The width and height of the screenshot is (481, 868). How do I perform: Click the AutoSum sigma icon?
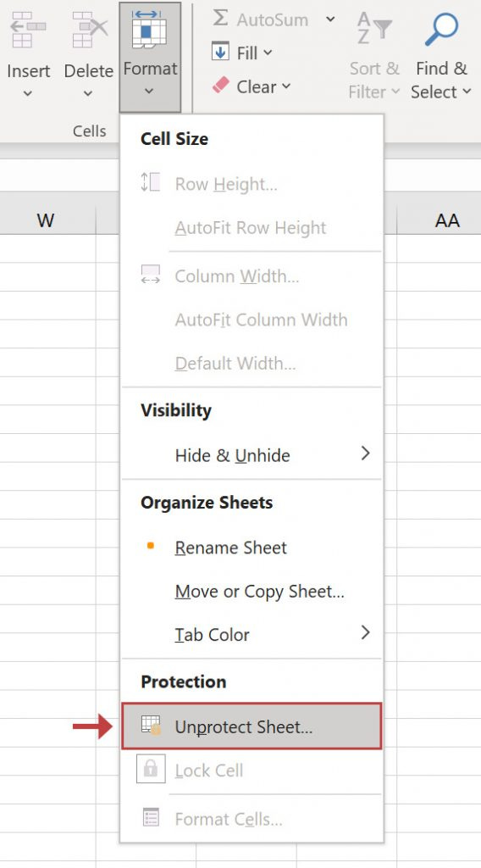pyautogui.click(x=220, y=19)
